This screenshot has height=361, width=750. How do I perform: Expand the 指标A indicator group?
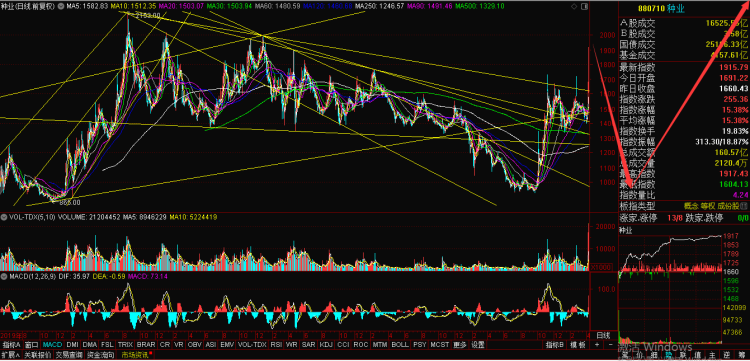pos(11,344)
